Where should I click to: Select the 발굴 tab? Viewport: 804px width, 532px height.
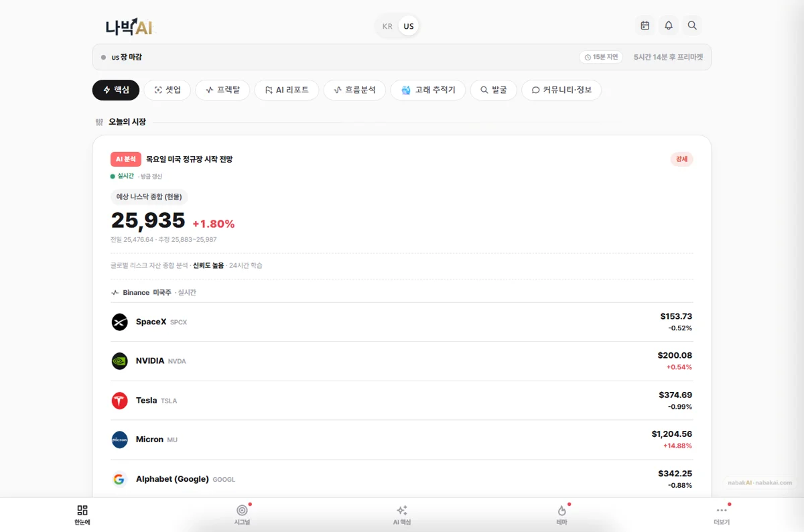[x=494, y=90]
